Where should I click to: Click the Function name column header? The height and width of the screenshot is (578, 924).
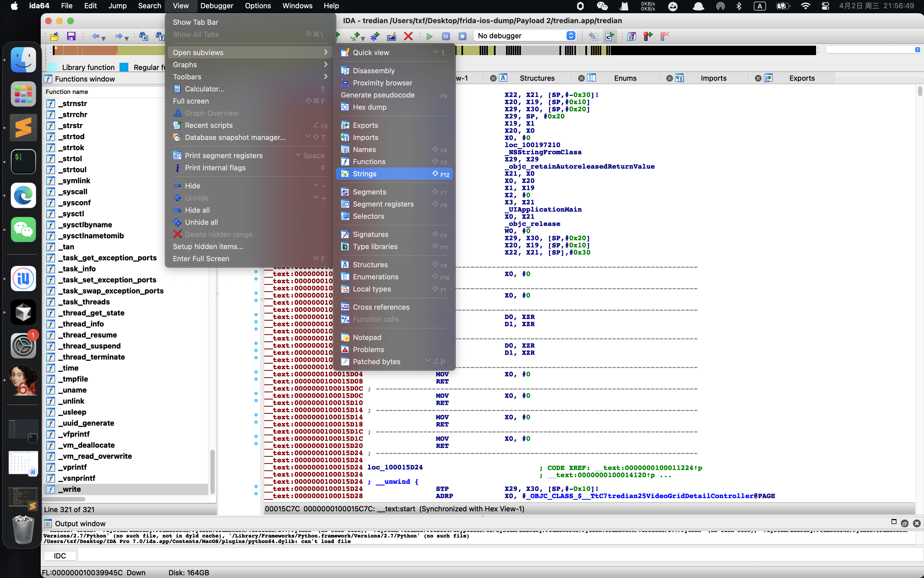[66, 92]
